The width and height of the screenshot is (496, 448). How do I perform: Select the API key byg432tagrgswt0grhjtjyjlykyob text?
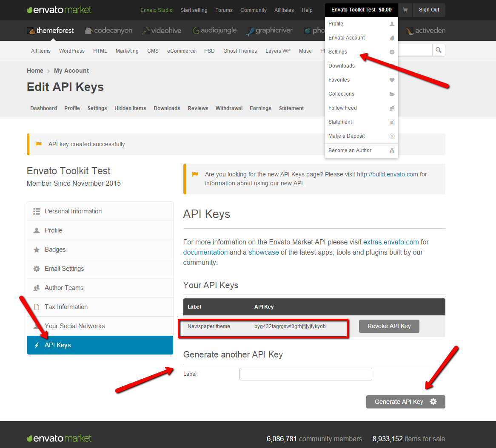290,326
